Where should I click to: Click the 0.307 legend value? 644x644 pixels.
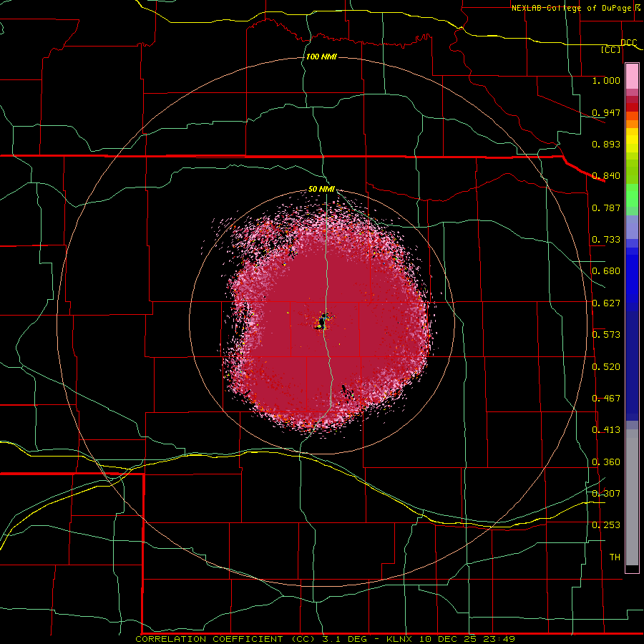[x=606, y=494]
